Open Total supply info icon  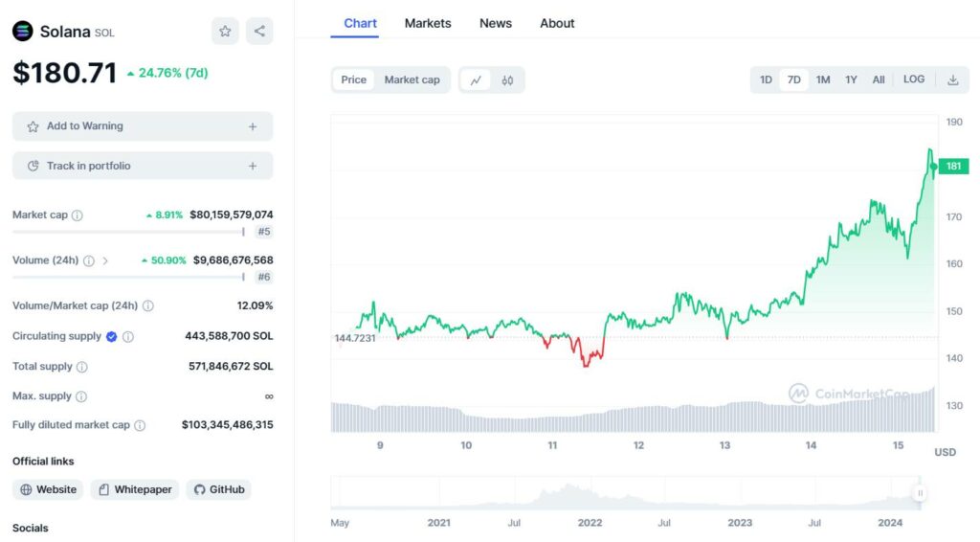82,367
